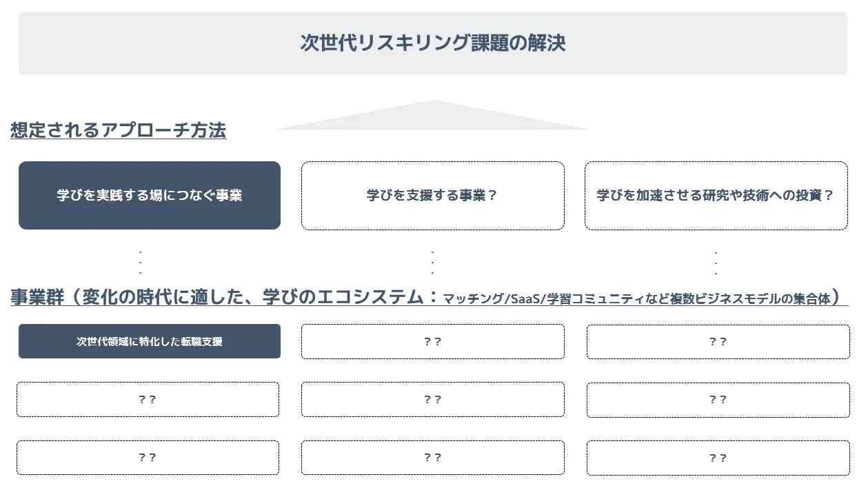Click the bottom-row left ？？ placeholder box
This screenshot has width=868, height=488.
click(x=148, y=458)
